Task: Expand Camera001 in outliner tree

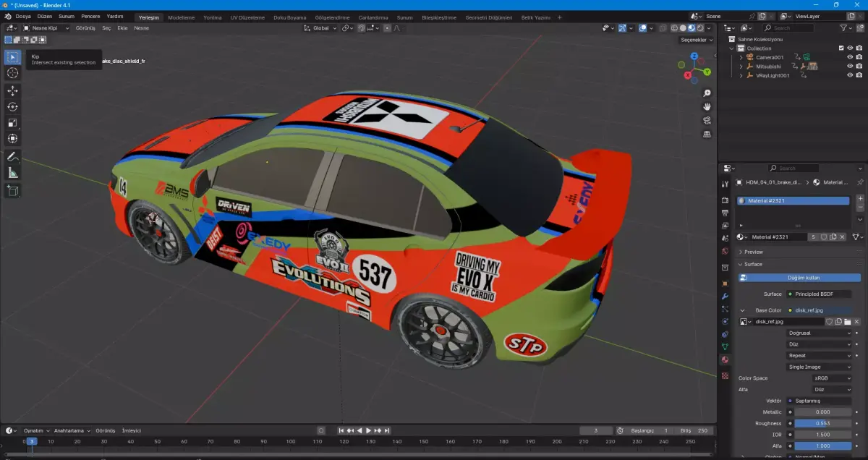Action: (x=741, y=57)
